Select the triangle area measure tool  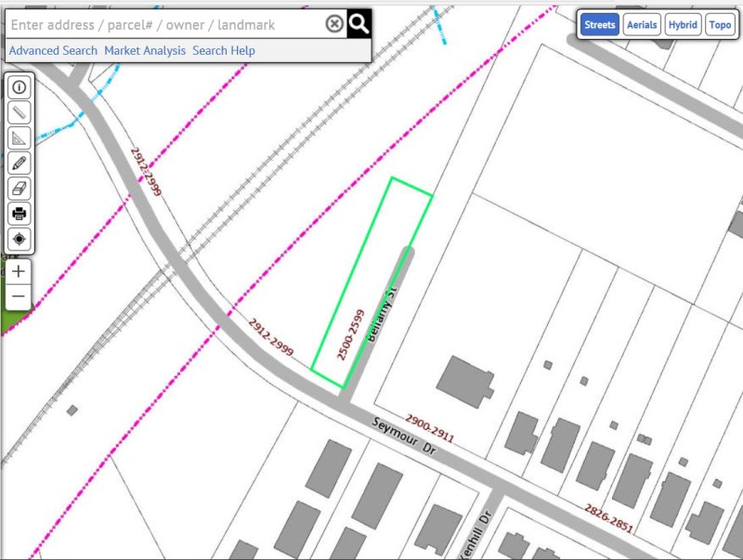(x=20, y=138)
